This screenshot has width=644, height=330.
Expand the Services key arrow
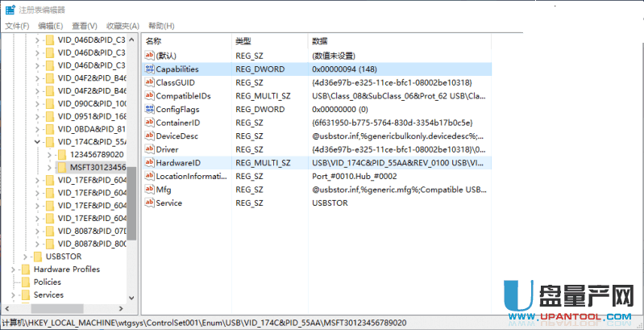pyautogui.click(x=12, y=295)
